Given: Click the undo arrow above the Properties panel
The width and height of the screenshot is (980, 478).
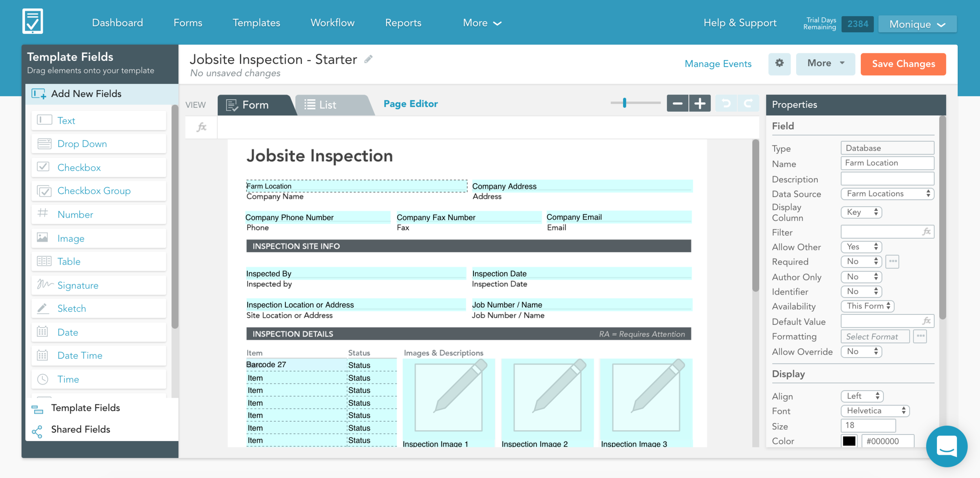Looking at the screenshot, I should coord(727,103).
